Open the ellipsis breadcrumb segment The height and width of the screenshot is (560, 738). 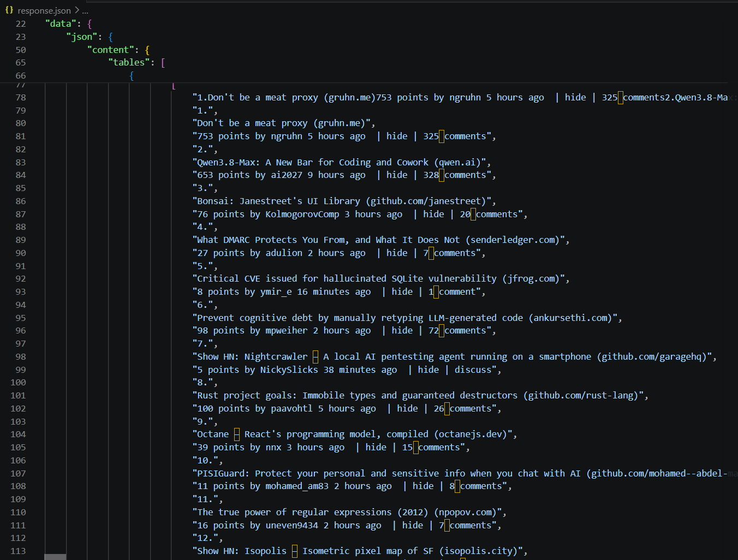coord(85,11)
